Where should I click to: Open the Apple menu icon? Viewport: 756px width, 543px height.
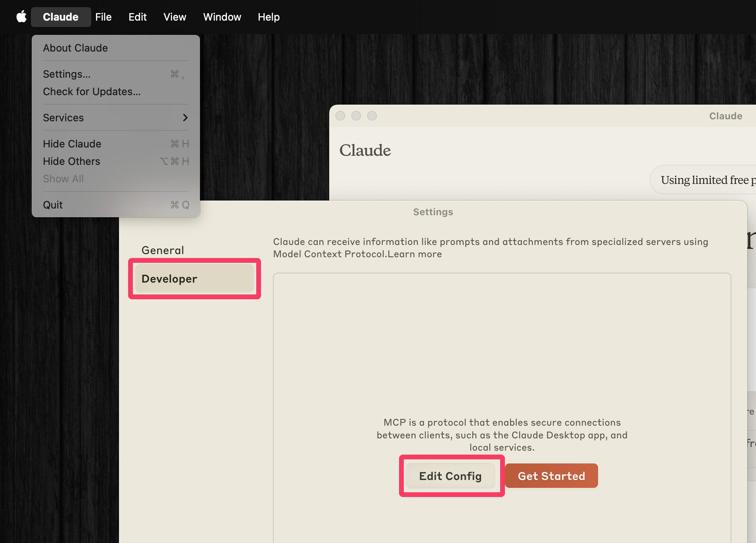click(x=21, y=17)
